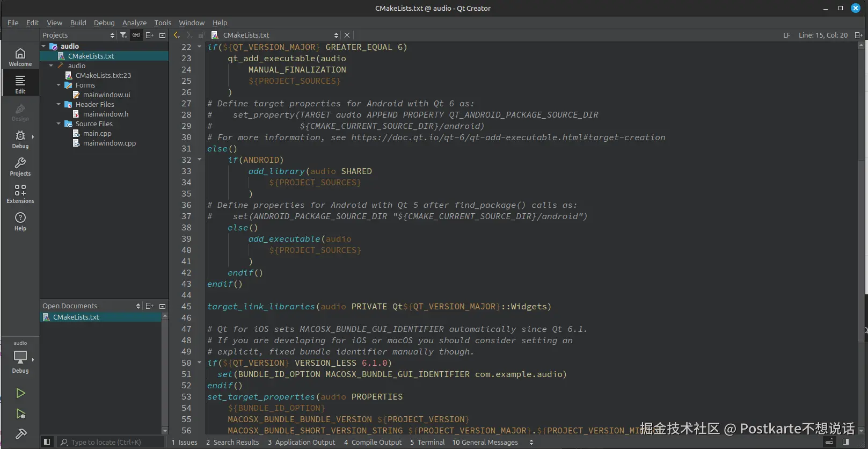Build the project with hammer icon
Image resolution: width=868 pixels, height=449 pixels.
tap(20, 434)
